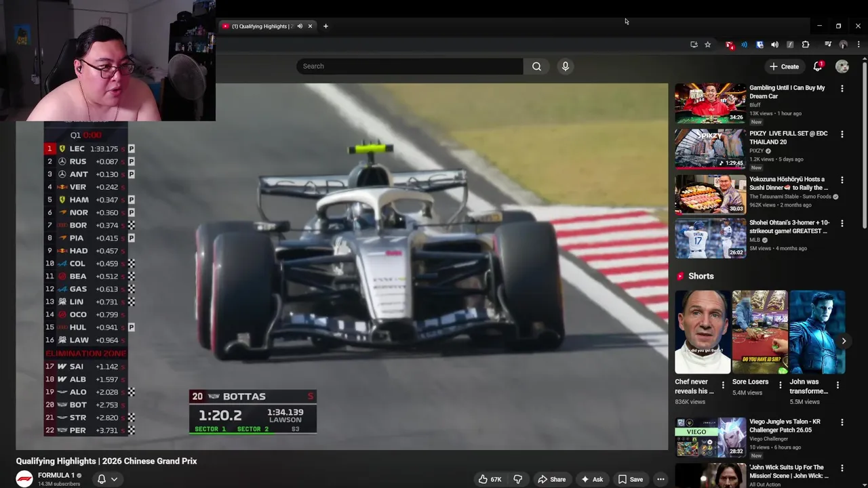Click the F1 qualifying video player
This screenshot has height=488, width=868.
tap(342, 266)
